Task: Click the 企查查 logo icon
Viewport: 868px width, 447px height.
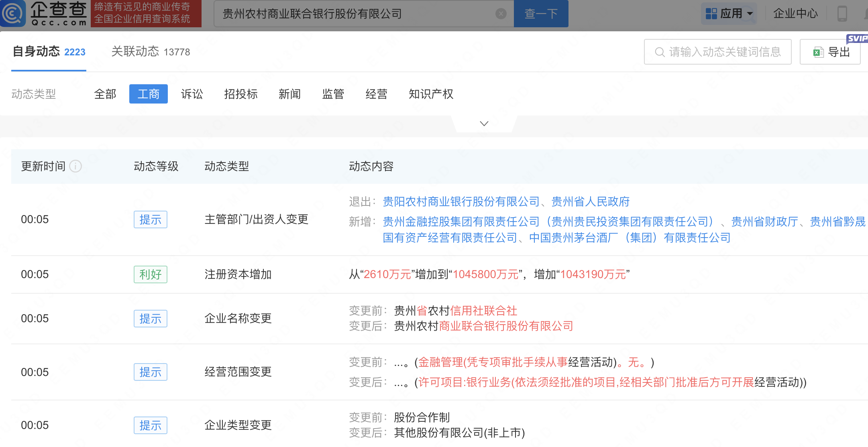Action: pyautogui.click(x=13, y=13)
